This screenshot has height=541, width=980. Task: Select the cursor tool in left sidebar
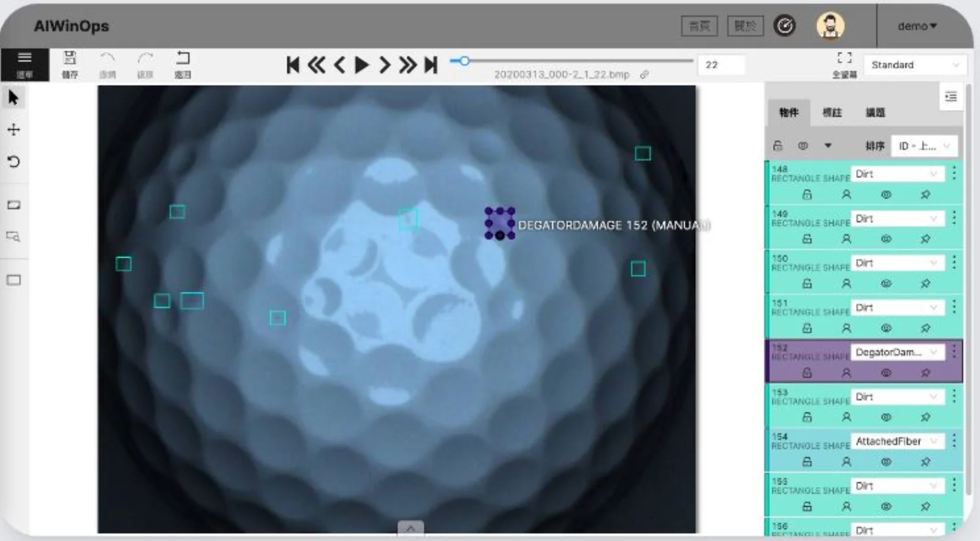[x=13, y=97]
